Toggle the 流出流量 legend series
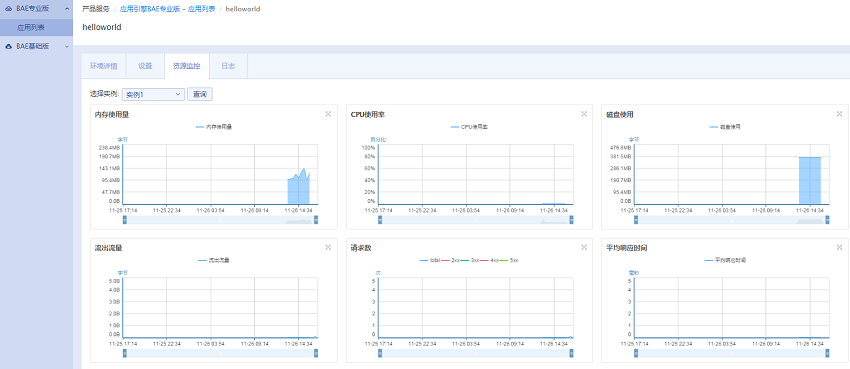The height and width of the screenshot is (369, 850). coord(214,260)
